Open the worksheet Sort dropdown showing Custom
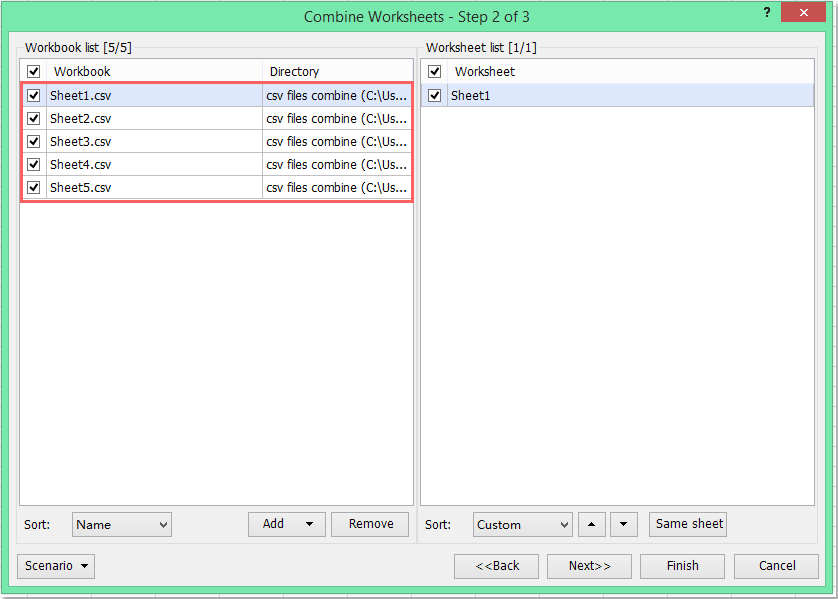The image size is (838, 599). tap(523, 525)
